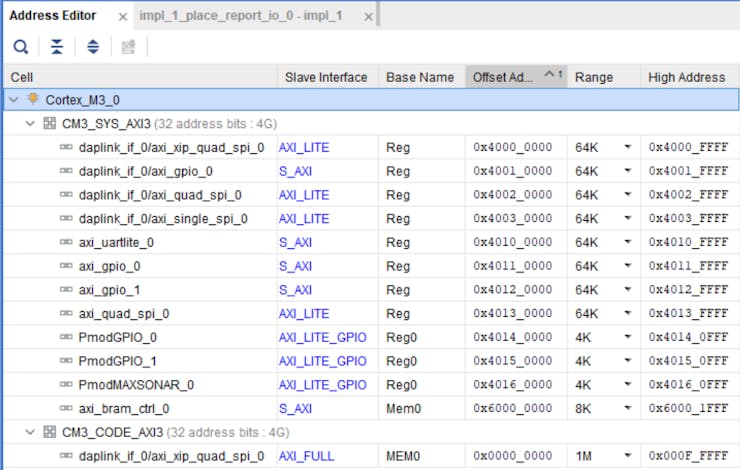Image resolution: width=740 pixels, height=470 pixels.
Task: Sort by the Base Name column header
Action: [x=421, y=77]
